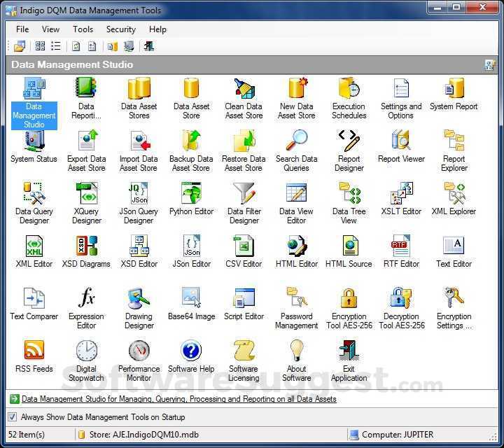Start the Digital Stopwatch
This screenshot has width=504, height=448.
[x=86, y=360]
